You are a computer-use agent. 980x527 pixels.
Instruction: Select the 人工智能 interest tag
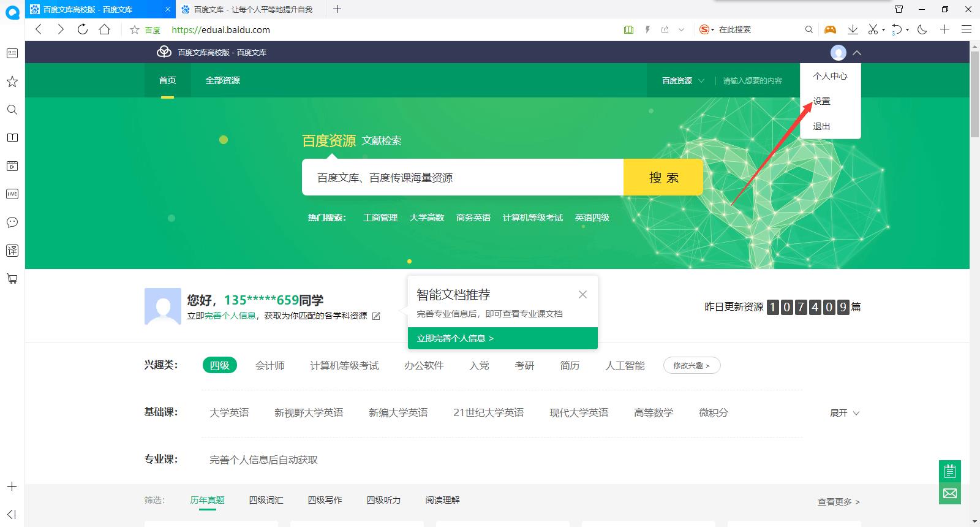tap(625, 366)
